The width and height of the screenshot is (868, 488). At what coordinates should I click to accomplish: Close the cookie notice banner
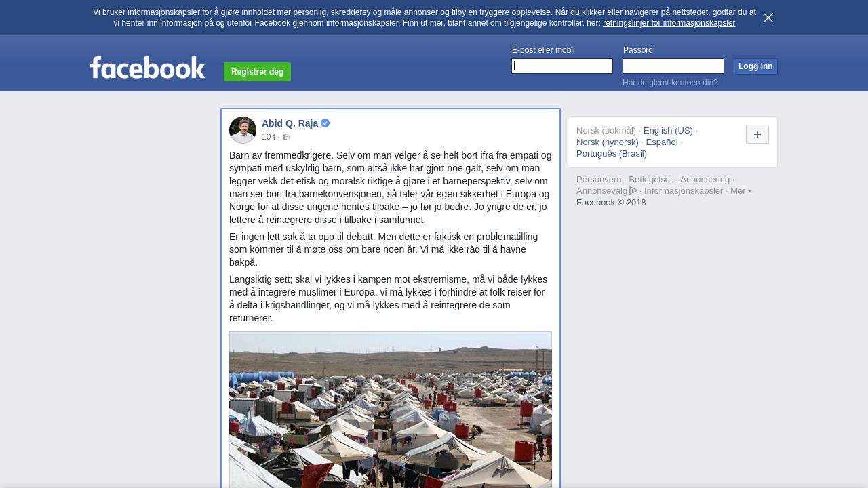(768, 18)
